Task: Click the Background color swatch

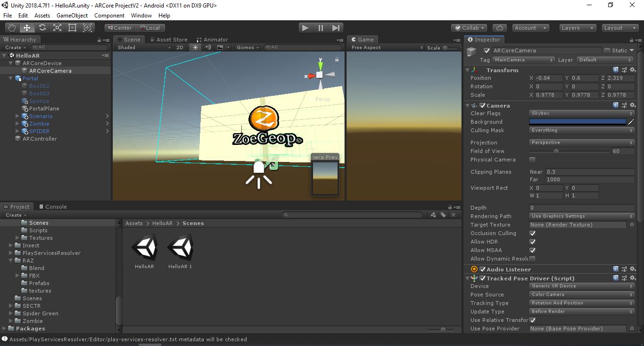Action: (x=578, y=122)
